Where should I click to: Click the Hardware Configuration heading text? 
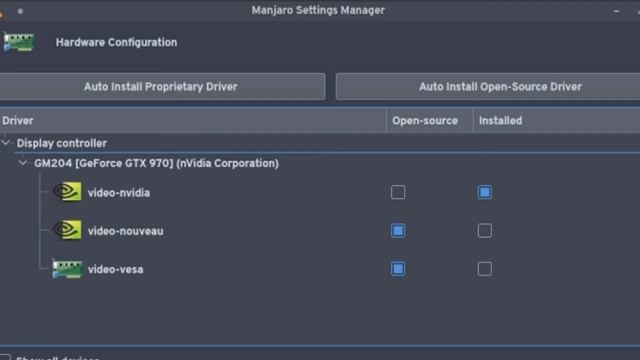tap(116, 42)
